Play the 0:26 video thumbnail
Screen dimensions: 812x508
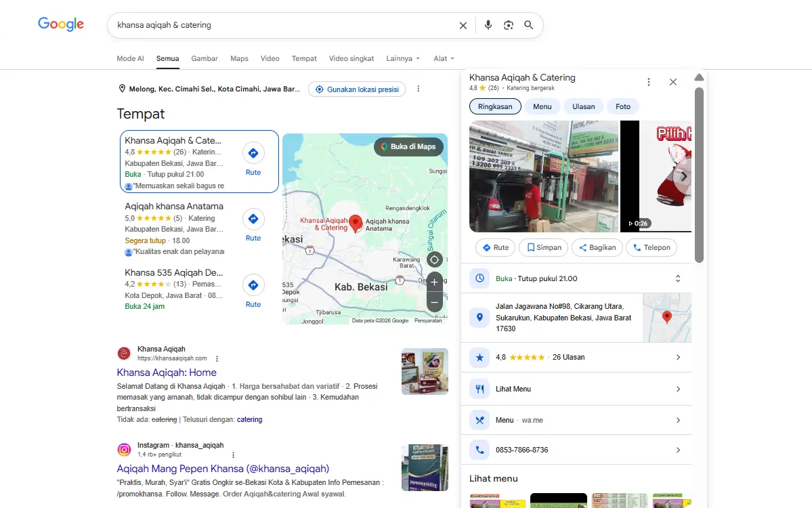(656, 176)
